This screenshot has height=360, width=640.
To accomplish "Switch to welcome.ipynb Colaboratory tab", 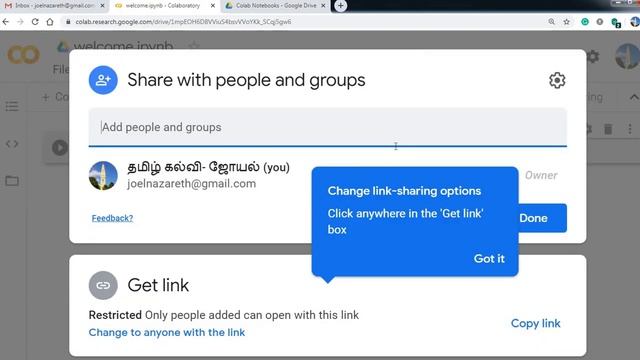I will pyautogui.click(x=163, y=6).
